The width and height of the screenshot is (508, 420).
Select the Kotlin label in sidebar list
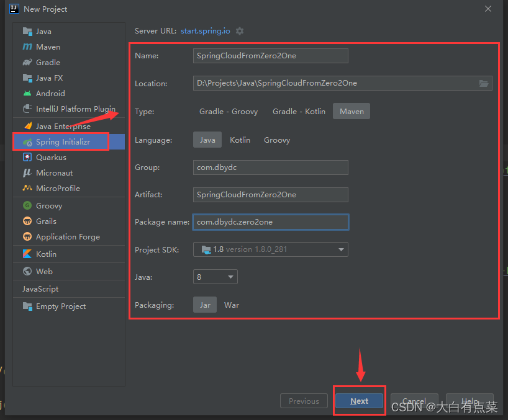point(47,254)
